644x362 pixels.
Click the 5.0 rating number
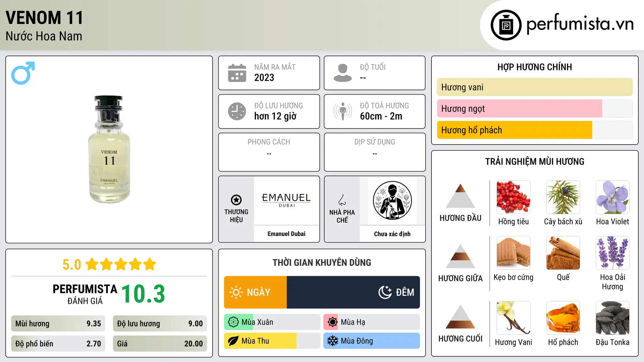pos(72,265)
